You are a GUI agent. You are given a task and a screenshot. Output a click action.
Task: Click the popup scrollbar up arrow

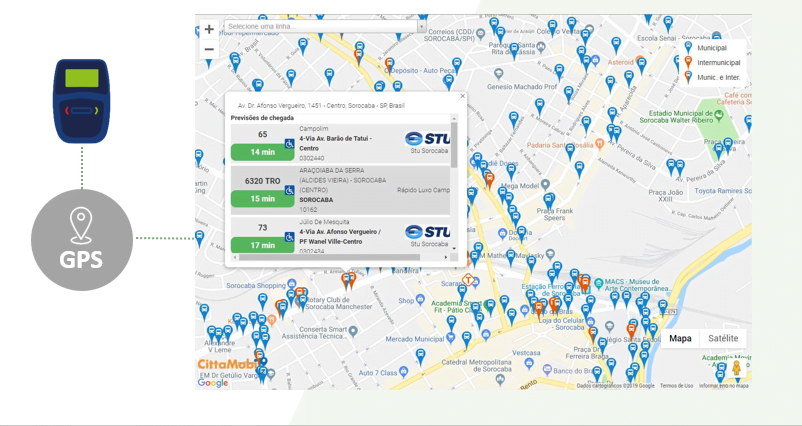tap(454, 119)
